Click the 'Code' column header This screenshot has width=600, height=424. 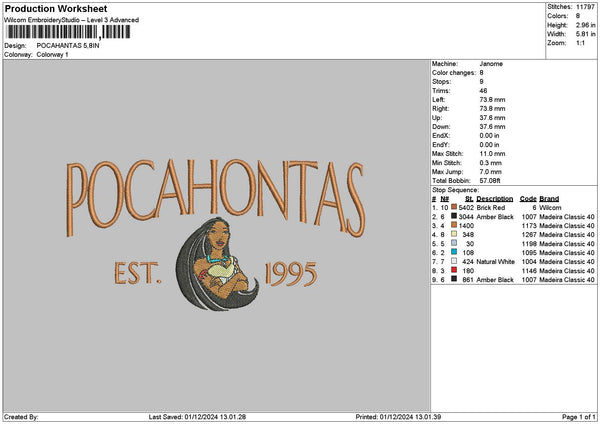(528, 199)
